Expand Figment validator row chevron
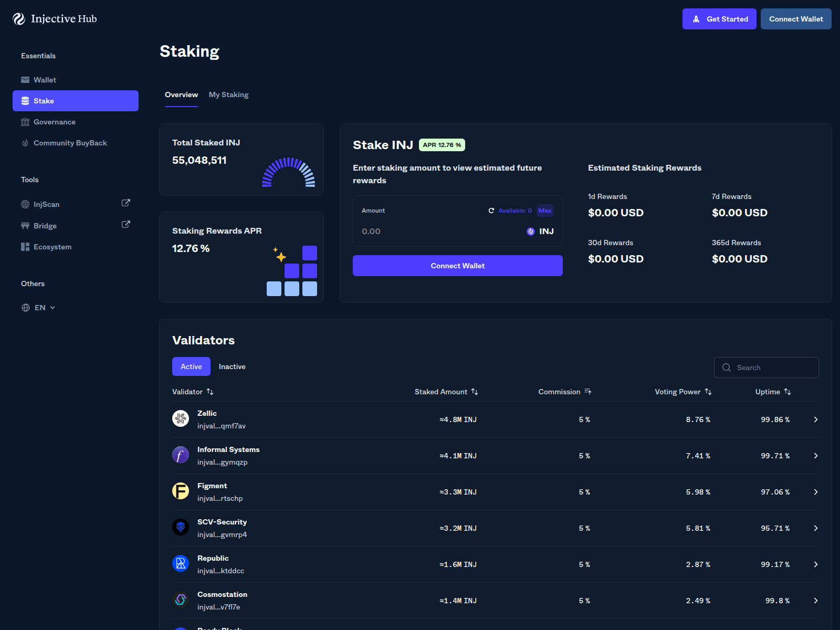Image resolution: width=840 pixels, height=630 pixels. tap(816, 492)
